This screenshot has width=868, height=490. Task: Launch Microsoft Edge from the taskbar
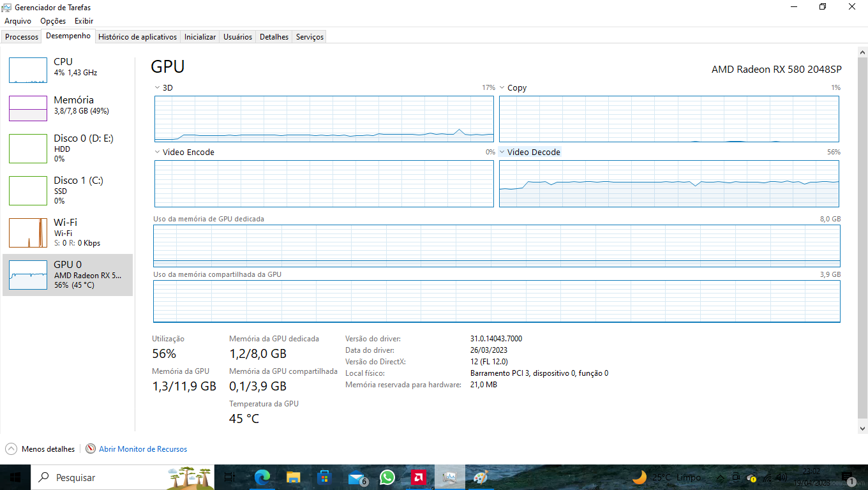(x=262, y=477)
